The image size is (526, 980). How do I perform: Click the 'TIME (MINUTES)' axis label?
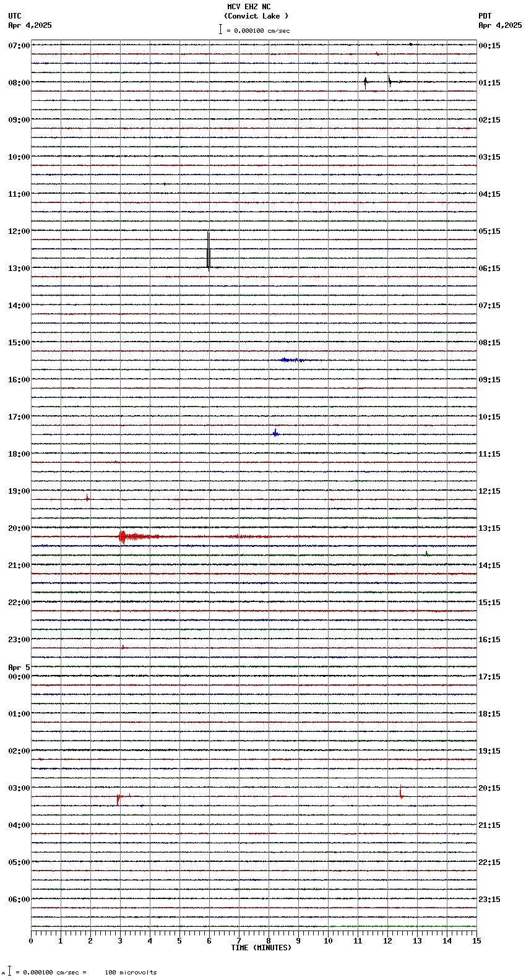[x=261, y=948]
